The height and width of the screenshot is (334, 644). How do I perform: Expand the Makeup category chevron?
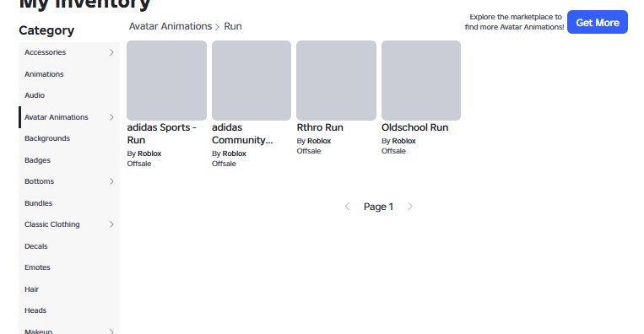click(111, 331)
